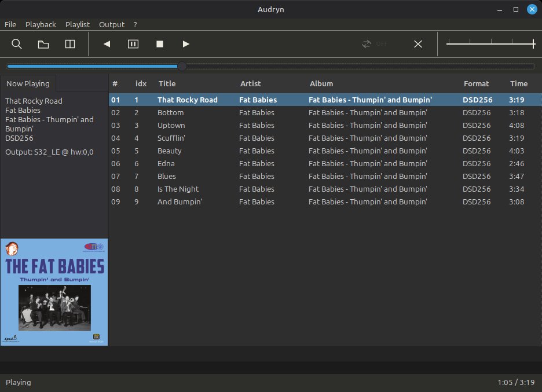Toggle the side panel layout icon
Screen dimensions: 542x392
(70, 44)
